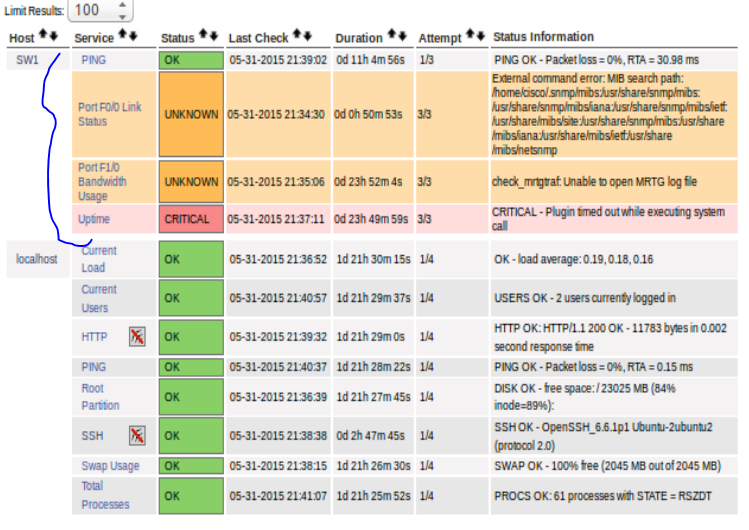Click the red CRITICAL status cell
This screenshot has height=530, width=749.
[190, 219]
